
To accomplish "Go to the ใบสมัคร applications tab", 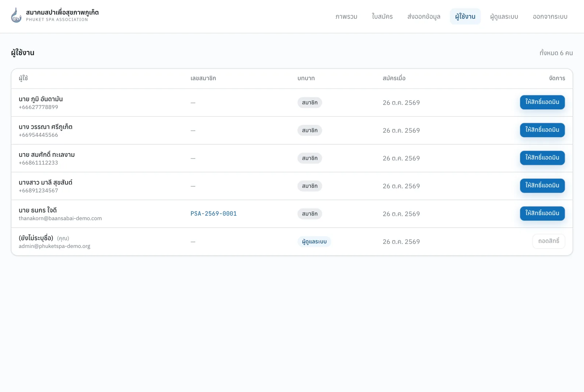I will click(x=382, y=16).
